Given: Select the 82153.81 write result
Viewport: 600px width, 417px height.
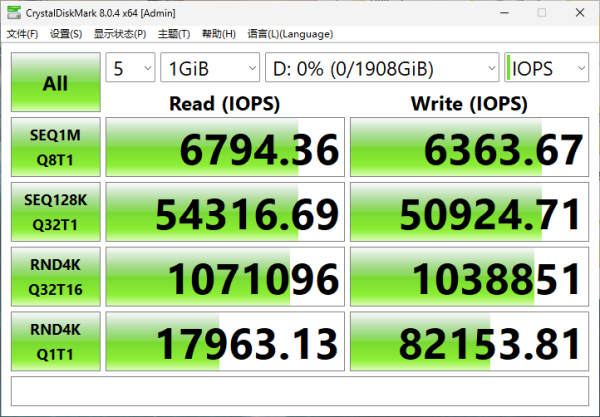Looking at the screenshot, I should coord(470,341).
